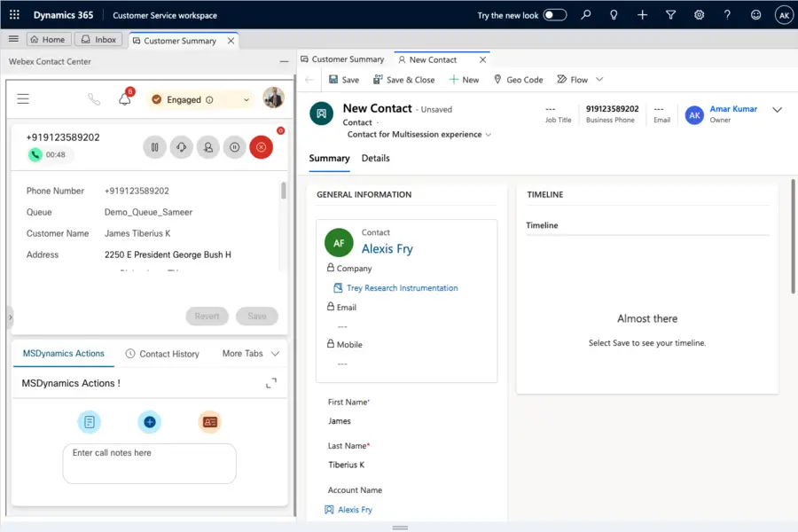Click Geo Code command
Viewport: 798px width, 532px height.
[518, 80]
